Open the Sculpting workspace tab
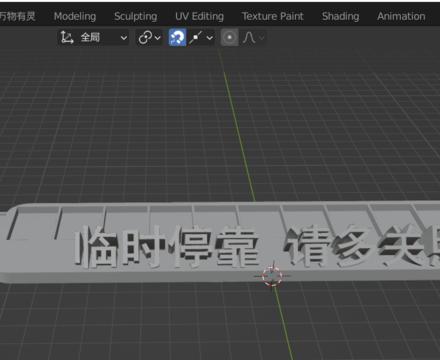440x360 pixels. coord(136,16)
